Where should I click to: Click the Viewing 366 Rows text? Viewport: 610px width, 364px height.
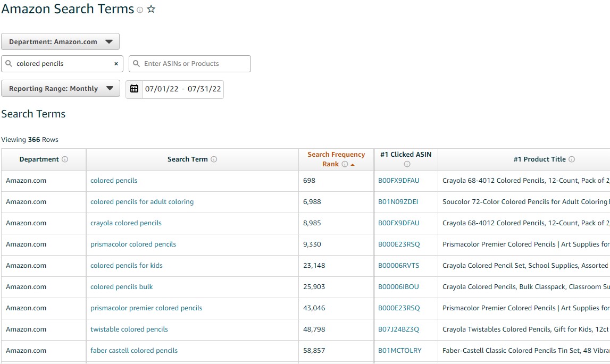(x=30, y=140)
